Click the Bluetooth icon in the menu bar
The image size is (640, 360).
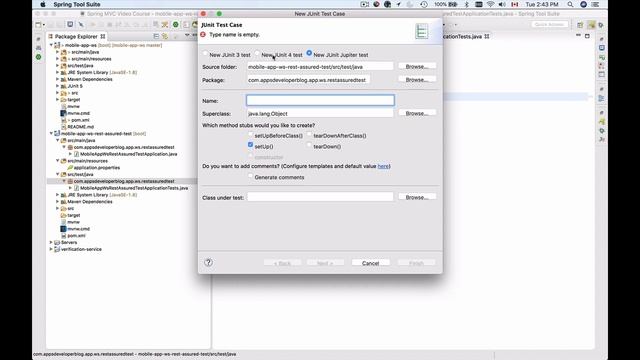(467, 4)
